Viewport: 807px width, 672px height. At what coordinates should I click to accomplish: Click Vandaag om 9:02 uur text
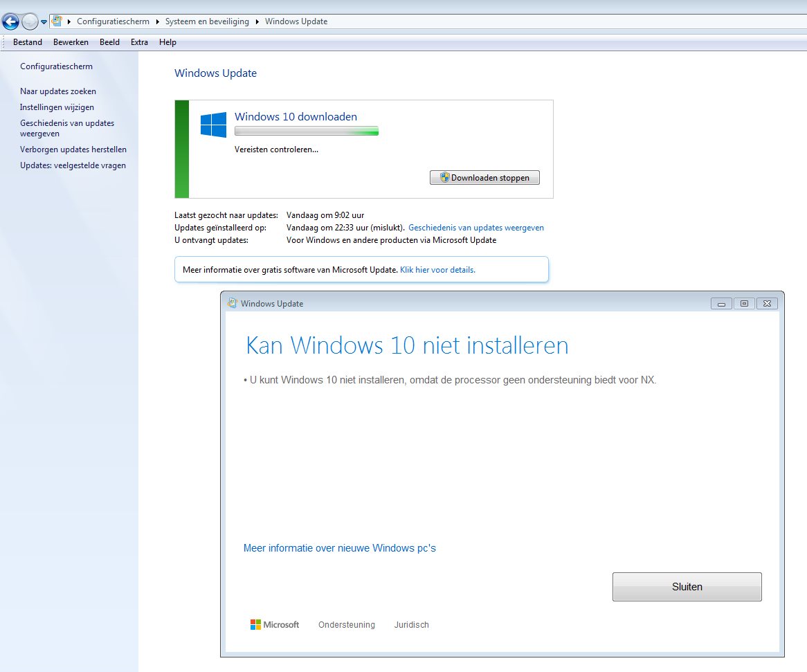pos(325,215)
